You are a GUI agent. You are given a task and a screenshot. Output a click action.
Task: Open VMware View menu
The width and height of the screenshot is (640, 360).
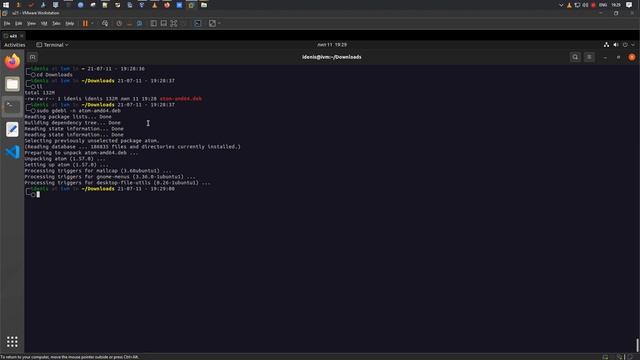click(x=31, y=24)
